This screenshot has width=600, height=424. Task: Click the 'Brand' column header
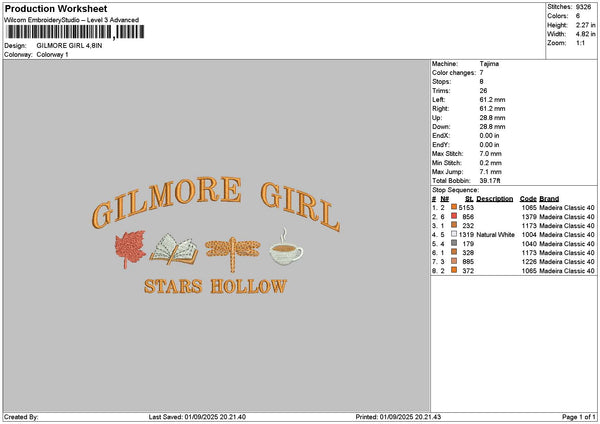tap(549, 199)
